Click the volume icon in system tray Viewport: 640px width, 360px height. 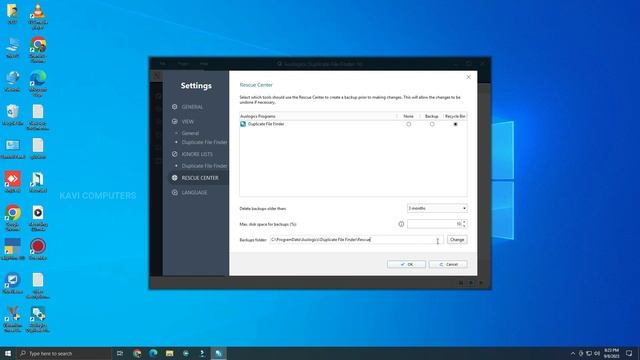click(597, 353)
